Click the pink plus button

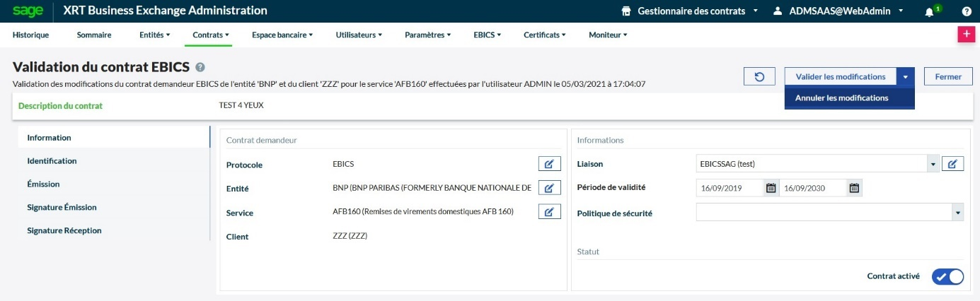pos(965,35)
